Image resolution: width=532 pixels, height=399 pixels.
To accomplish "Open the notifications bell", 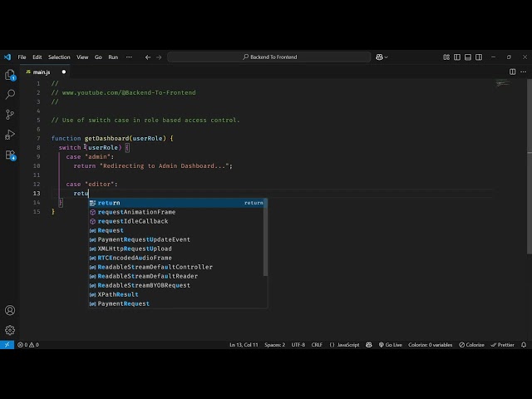I will point(524,345).
